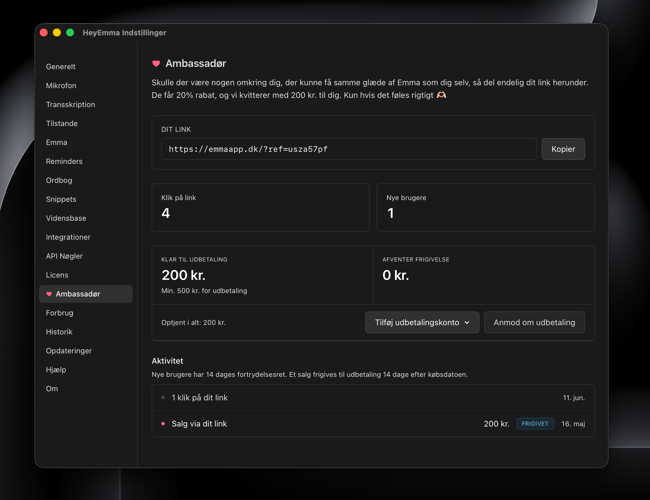Click the 0 kr. Afventer frigivelse amount
The height and width of the screenshot is (500, 650).
[x=396, y=275]
